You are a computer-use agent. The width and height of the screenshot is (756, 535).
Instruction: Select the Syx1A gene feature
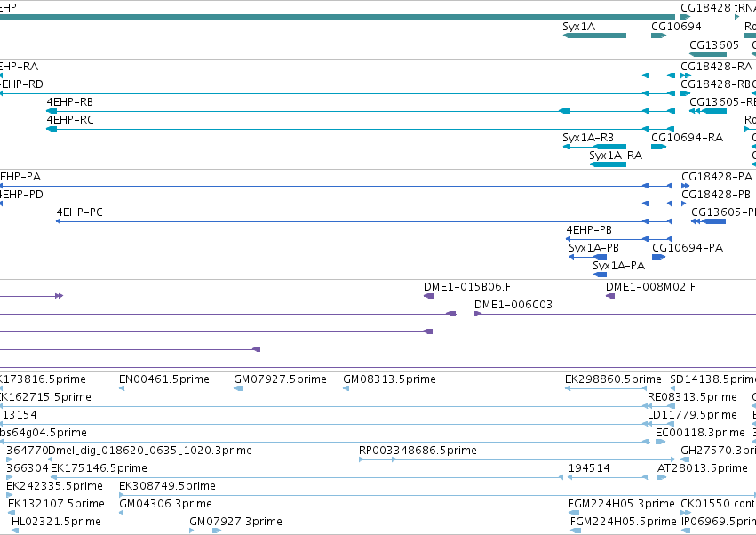[594, 36]
